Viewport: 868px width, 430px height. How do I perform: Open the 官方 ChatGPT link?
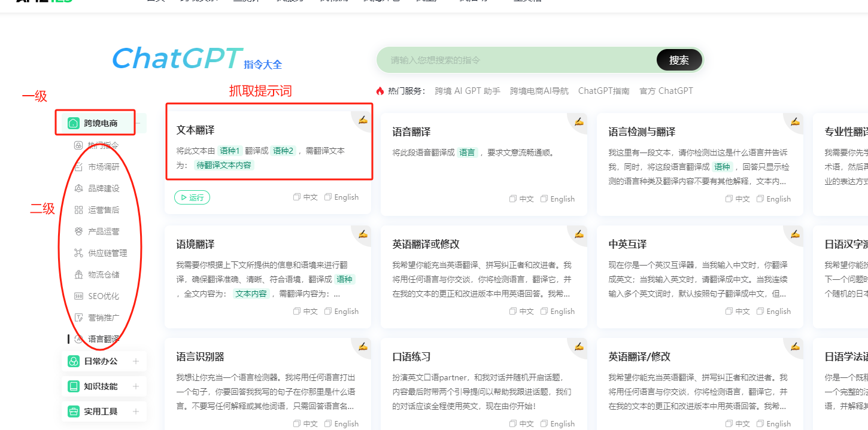click(666, 91)
